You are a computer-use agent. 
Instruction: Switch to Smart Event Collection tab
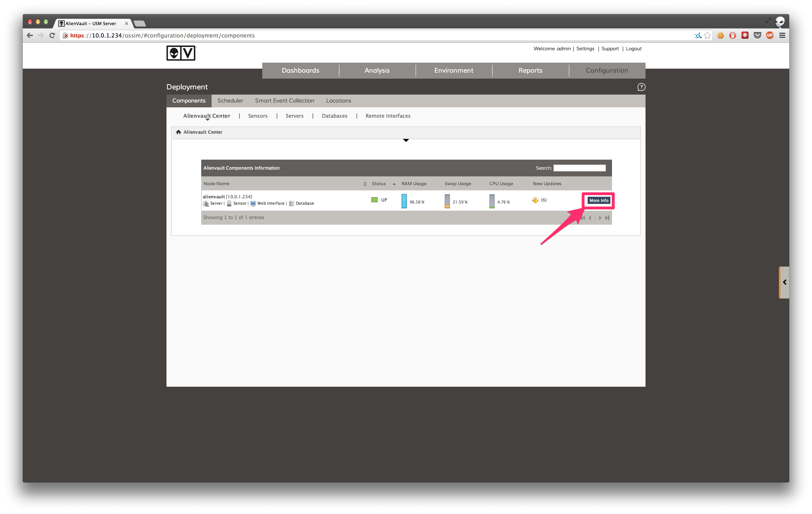point(285,101)
